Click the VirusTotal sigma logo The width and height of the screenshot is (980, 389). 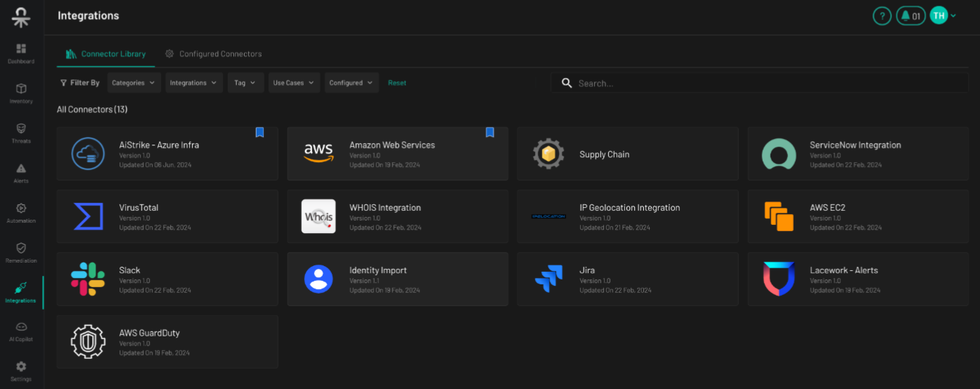tap(88, 216)
